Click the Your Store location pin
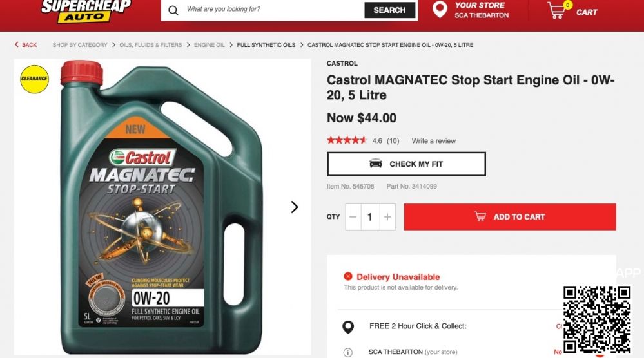 coord(440,10)
